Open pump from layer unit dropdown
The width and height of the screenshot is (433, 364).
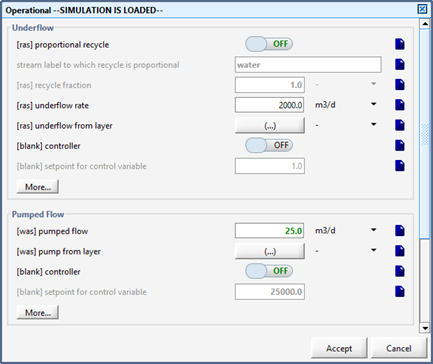point(374,250)
